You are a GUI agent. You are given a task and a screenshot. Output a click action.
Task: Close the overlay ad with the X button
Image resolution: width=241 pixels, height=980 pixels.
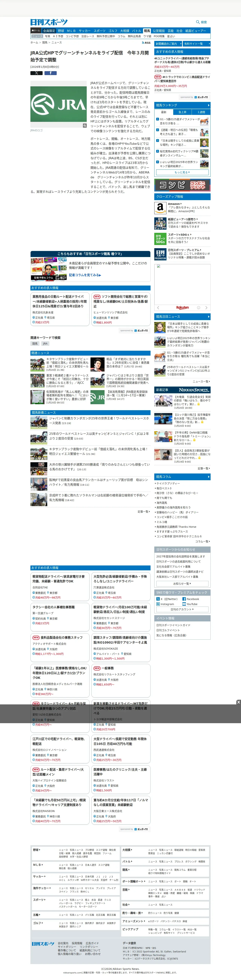point(238,702)
